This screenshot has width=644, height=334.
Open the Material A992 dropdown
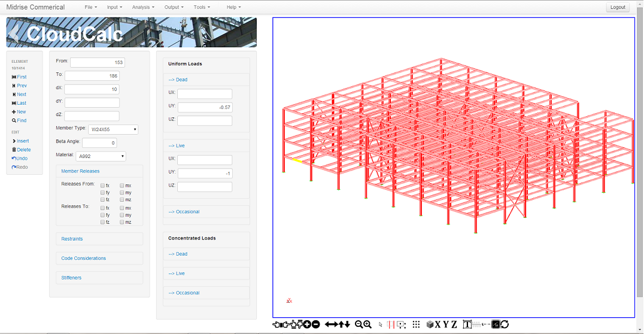pos(101,156)
